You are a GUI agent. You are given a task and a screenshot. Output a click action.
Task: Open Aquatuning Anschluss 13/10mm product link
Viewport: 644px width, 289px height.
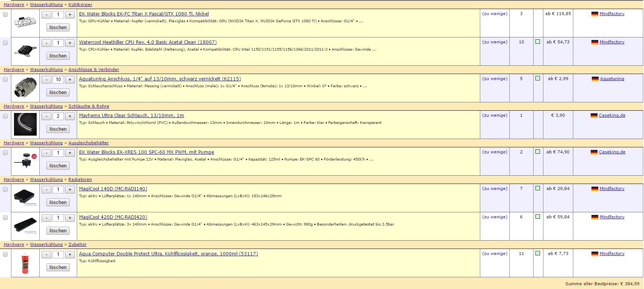160,79
